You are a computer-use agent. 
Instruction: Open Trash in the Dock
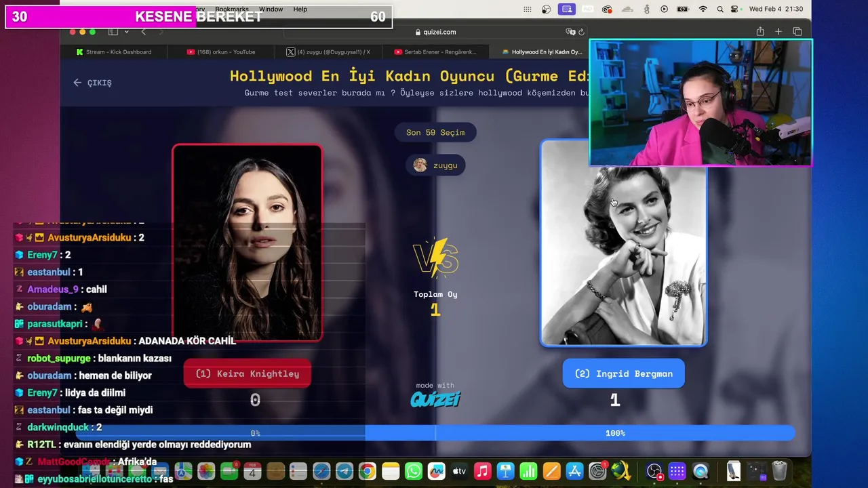point(779,471)
